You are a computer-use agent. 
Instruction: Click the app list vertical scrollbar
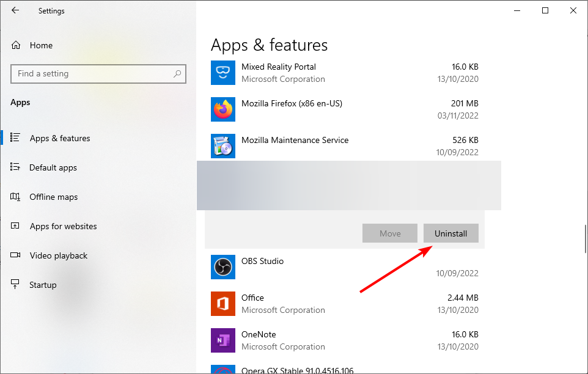[586, 239]
